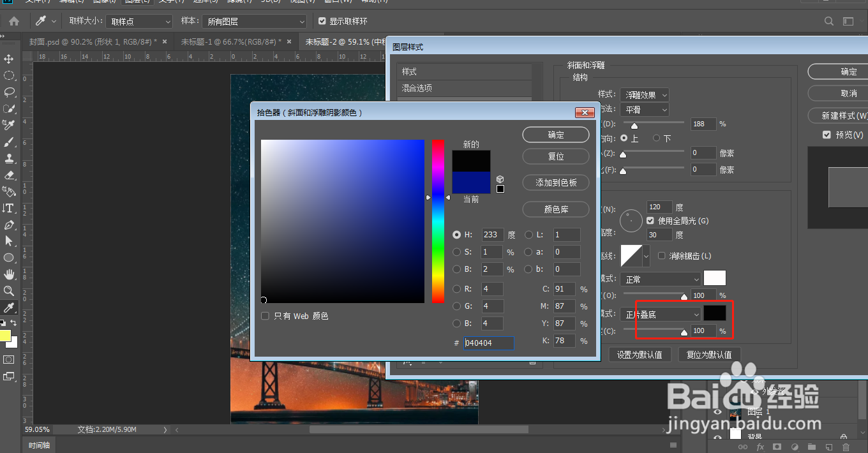Select the Zoom tool
This screenshot has height=453, width=868.
9,291
